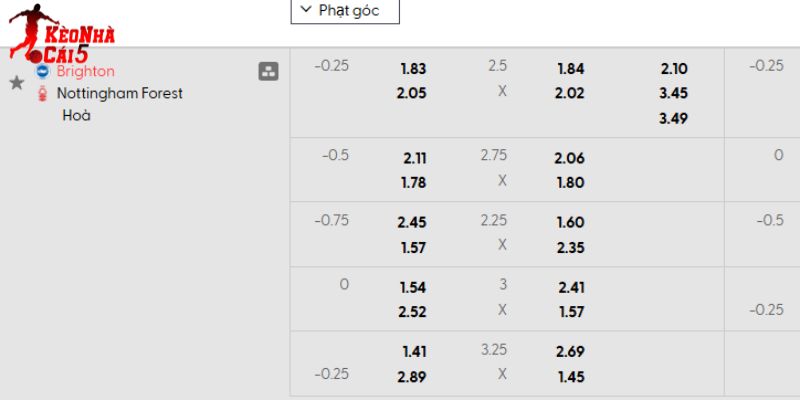Screen dimensions: 800x400
Task: Pick the 2.11 odds for -0.5 handicap
Action: [415, 158]
